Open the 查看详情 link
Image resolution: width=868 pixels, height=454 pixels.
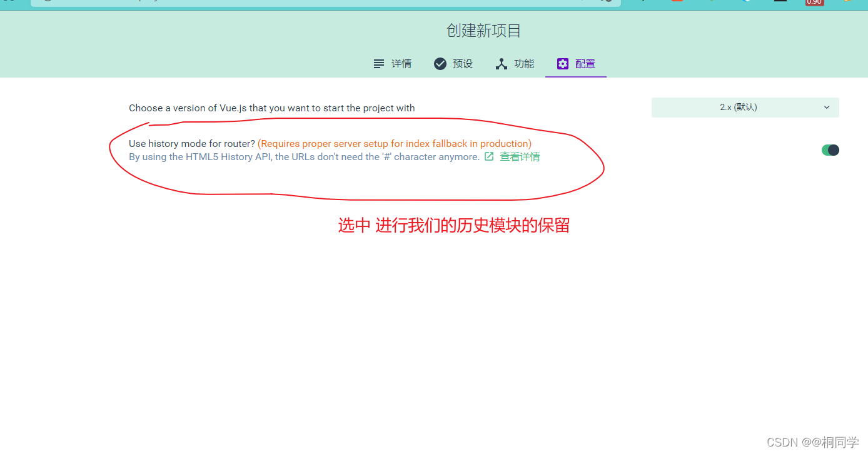(x=520, y=157)
